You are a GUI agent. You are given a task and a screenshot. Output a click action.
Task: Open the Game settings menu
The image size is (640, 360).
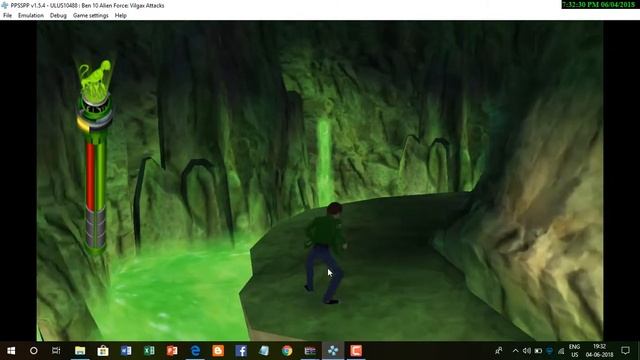(91, 16)
